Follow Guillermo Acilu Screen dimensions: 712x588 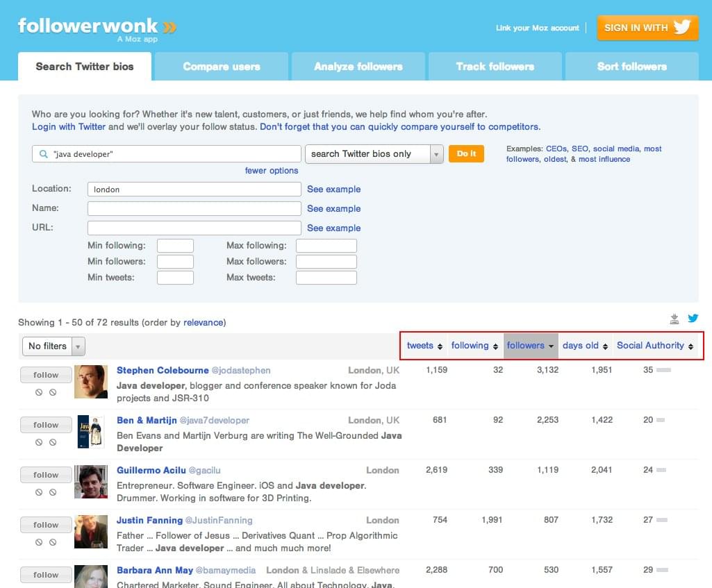click(46, 475)
